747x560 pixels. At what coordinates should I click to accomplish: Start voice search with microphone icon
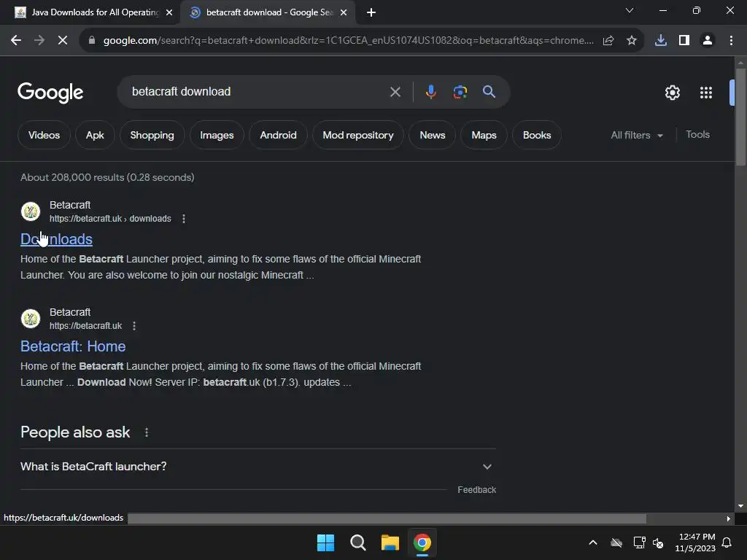tap(430, 92)
